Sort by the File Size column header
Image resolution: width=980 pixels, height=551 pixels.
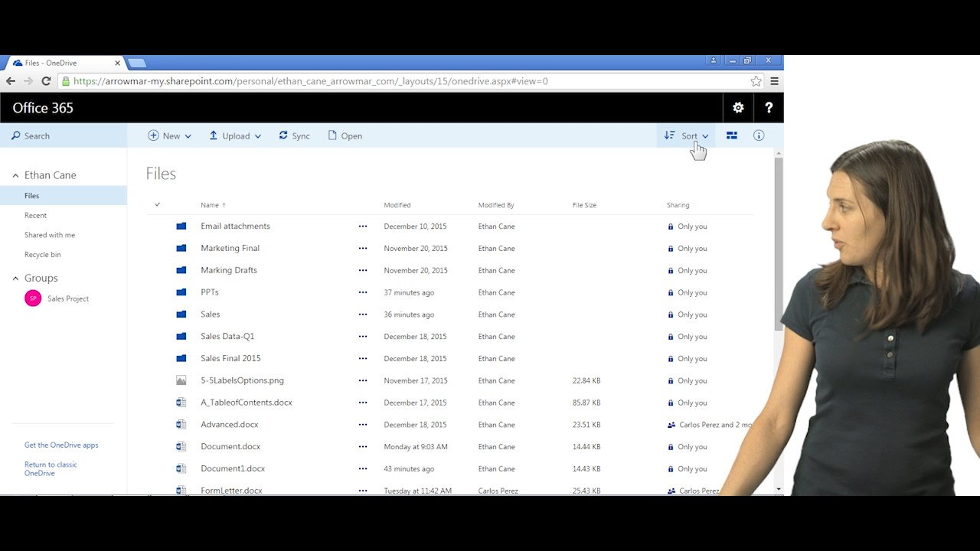(584, 205)
